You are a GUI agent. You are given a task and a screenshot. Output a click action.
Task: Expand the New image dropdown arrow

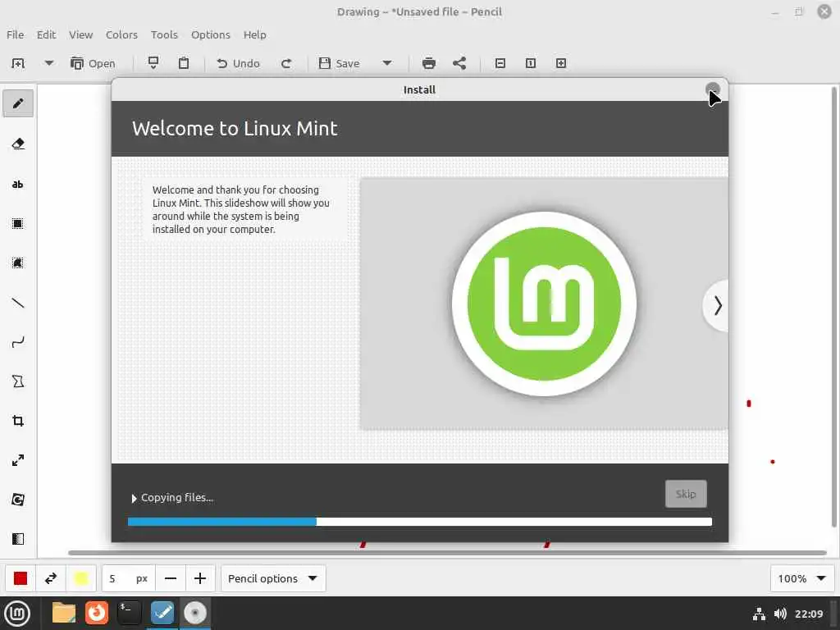48,63
